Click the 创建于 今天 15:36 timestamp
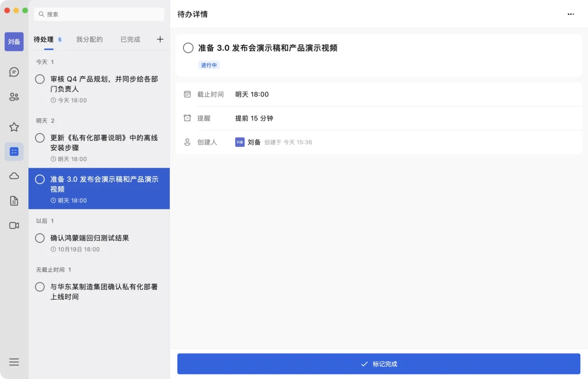 coord(288,142)
